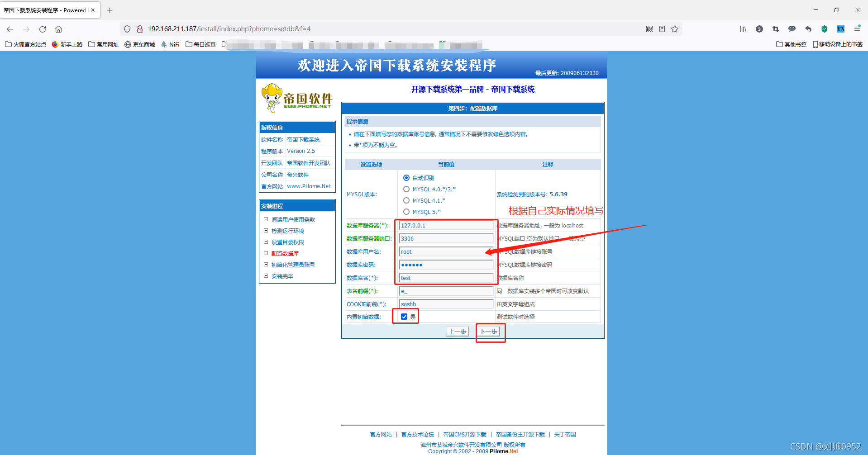The width and height of the screenshot is (868, 455).
Task: Toggle 内置初始数据 checkbox
Action: coord(404,317)
